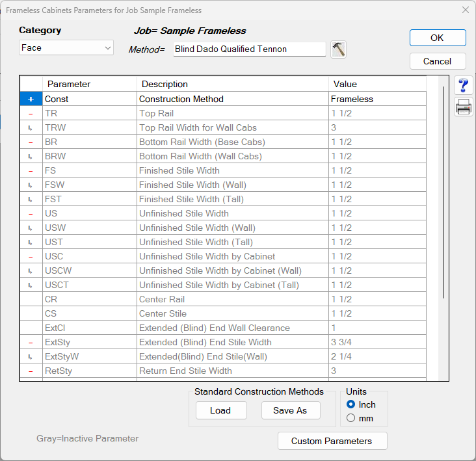Click Save As for construction method
Viewport: 476px width, 461px height.
tap(289, 410)
